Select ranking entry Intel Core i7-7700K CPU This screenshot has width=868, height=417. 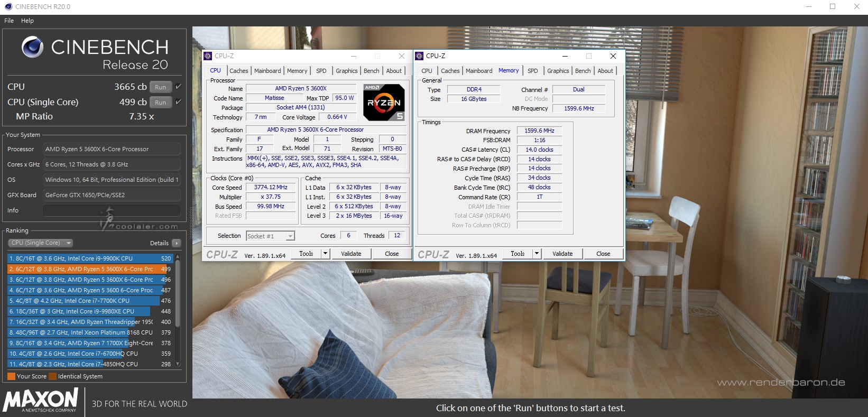(90, 301)
